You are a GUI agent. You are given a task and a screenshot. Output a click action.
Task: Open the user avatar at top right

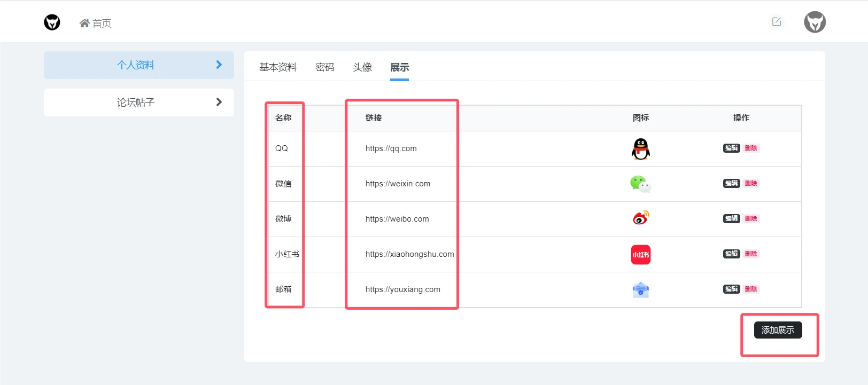(815, 22)
